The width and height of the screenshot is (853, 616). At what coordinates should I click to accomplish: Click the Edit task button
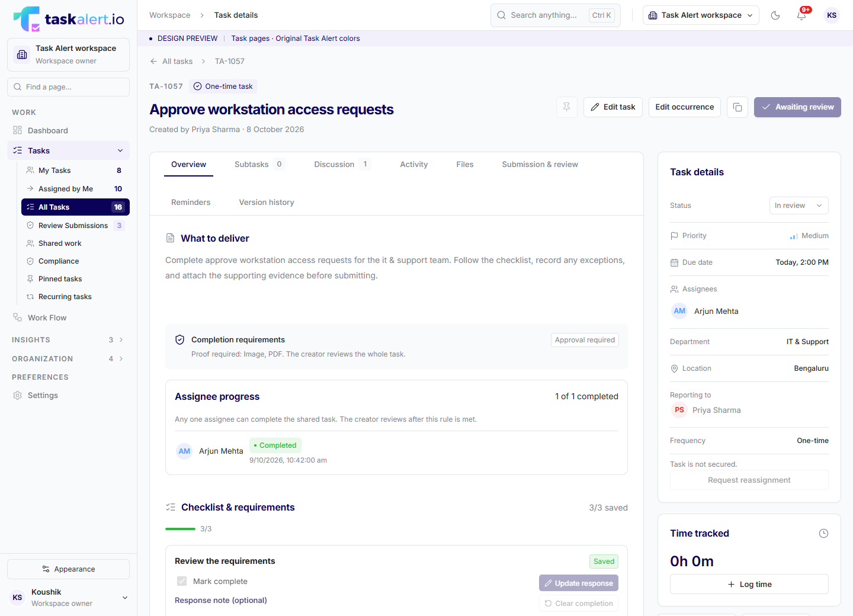(613, 107)
